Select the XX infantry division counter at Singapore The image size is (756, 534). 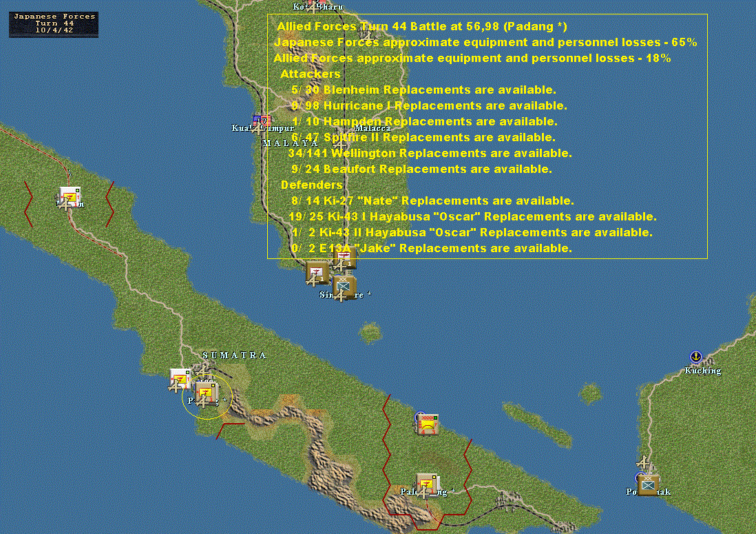tap(345, 286)
